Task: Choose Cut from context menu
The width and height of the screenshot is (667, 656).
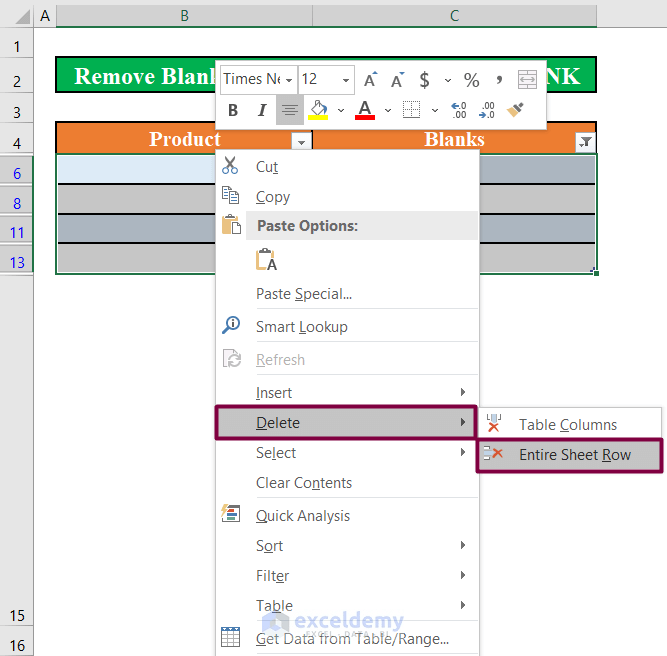Action: tap(347, 166)
